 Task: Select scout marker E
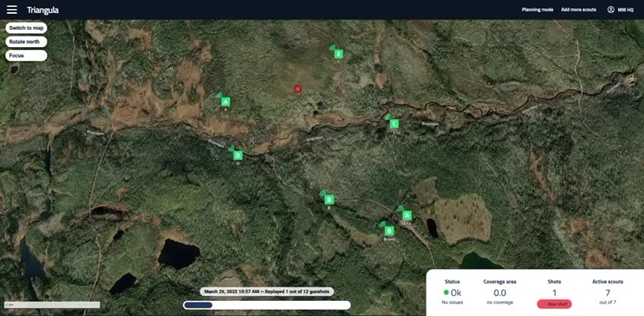click(339, 54)
